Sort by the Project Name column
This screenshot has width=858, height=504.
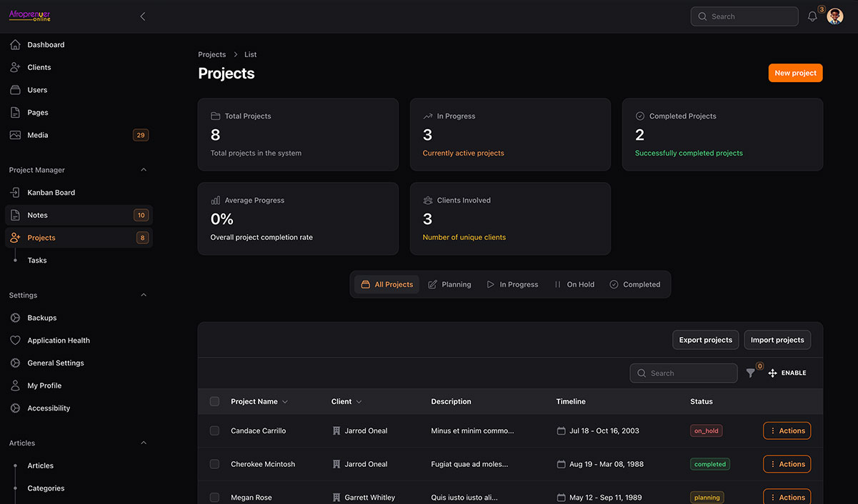259,401
